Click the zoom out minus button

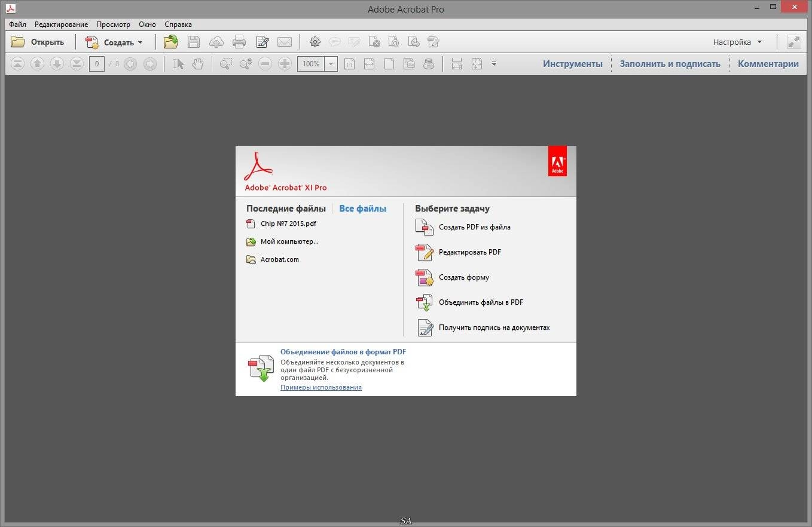(x=265, y=63)
